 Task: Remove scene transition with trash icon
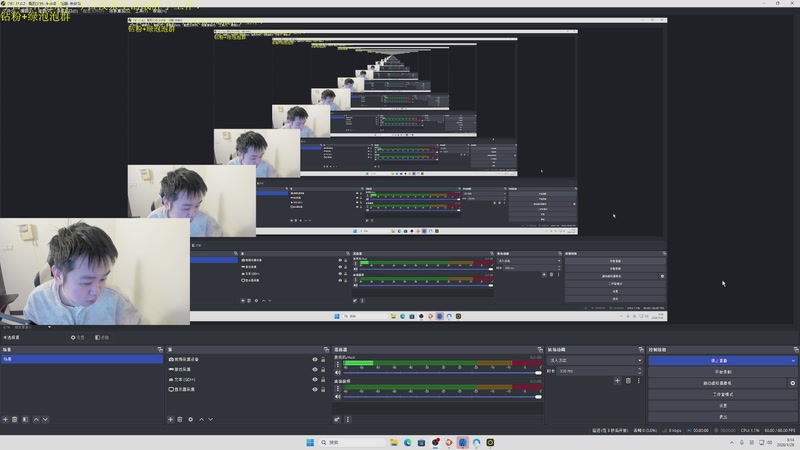coord(628,381)
